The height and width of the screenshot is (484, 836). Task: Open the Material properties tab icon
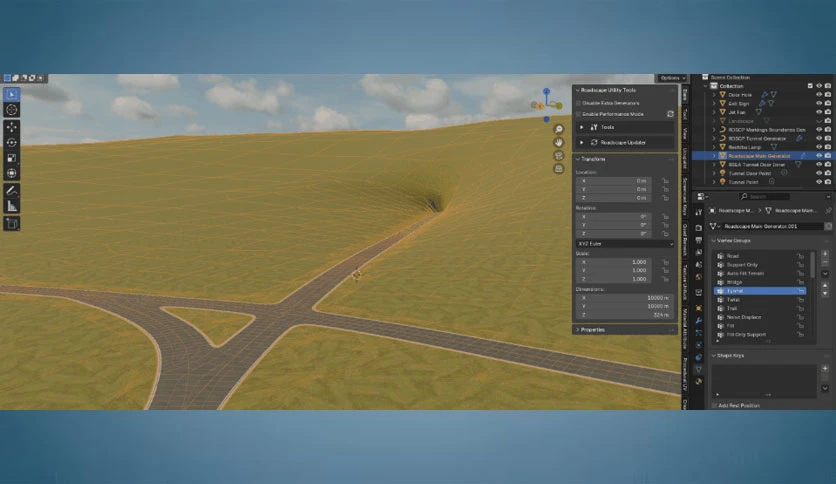click(698, 382)
